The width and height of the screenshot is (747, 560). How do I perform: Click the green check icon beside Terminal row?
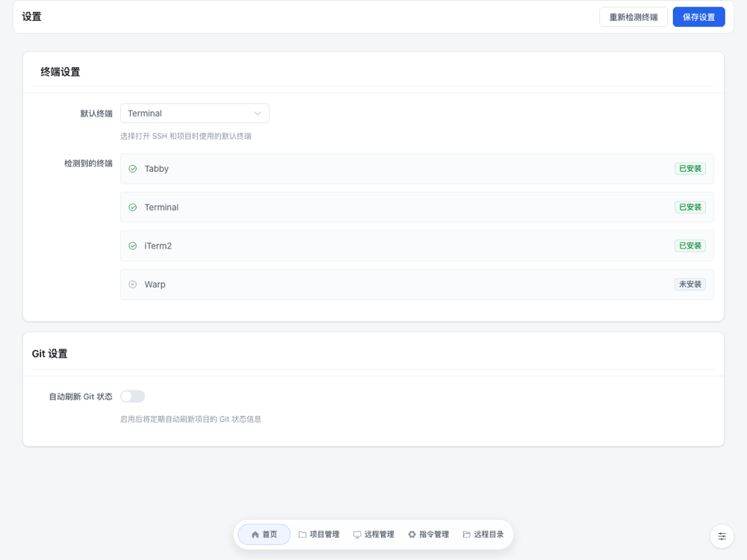click(133, 207)
